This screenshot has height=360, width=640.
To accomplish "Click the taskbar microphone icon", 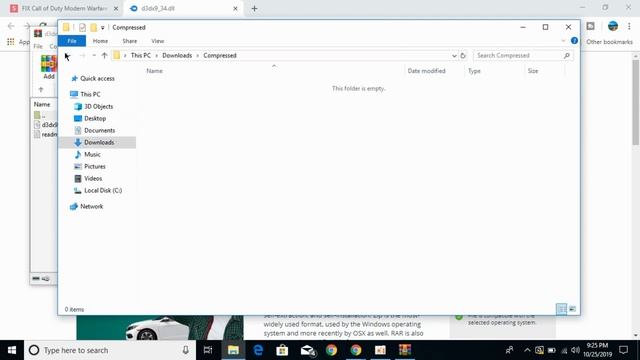I will point(185,350).
